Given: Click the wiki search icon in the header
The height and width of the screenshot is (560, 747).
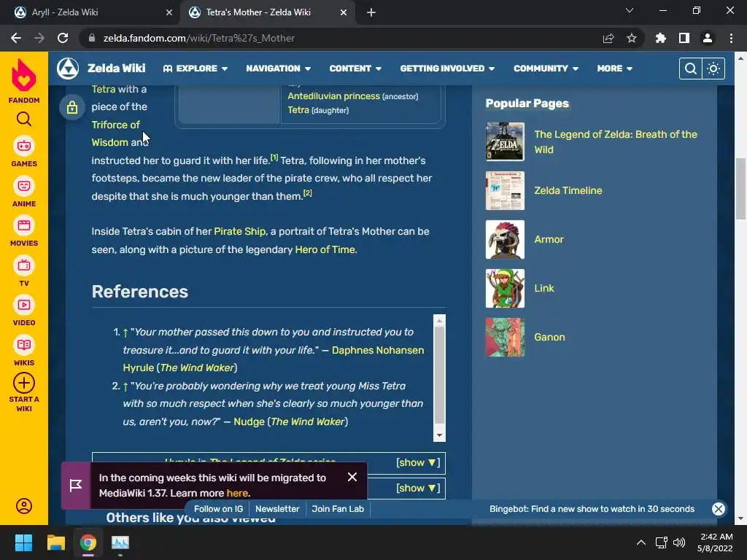Looking at the screenshot, I should coord(690,69).
